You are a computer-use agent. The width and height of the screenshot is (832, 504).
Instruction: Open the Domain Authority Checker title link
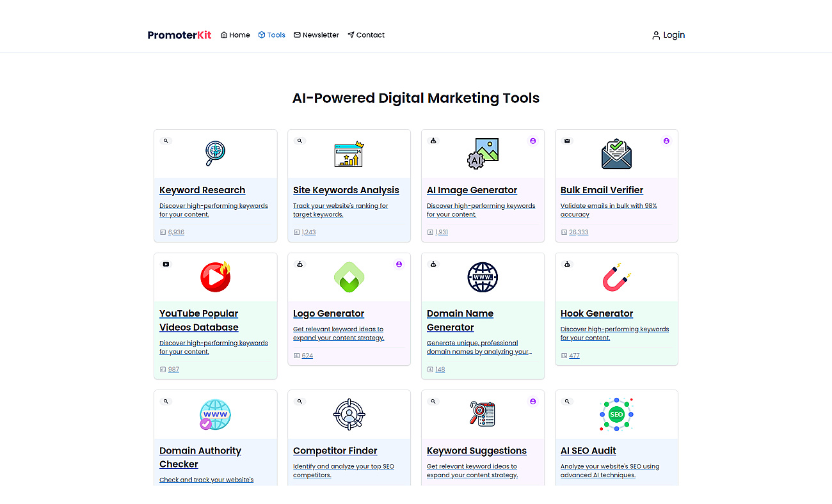[x=200, y=457]
